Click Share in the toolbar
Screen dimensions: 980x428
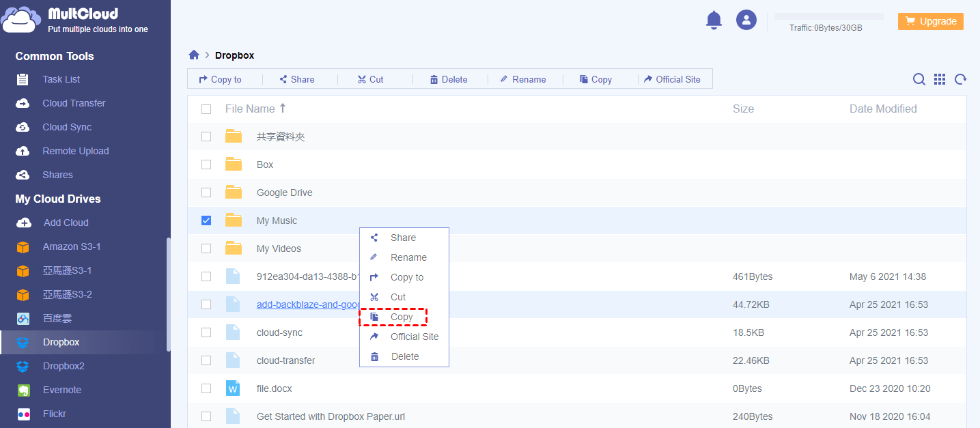pyautogui.click(x=297, y=79)
